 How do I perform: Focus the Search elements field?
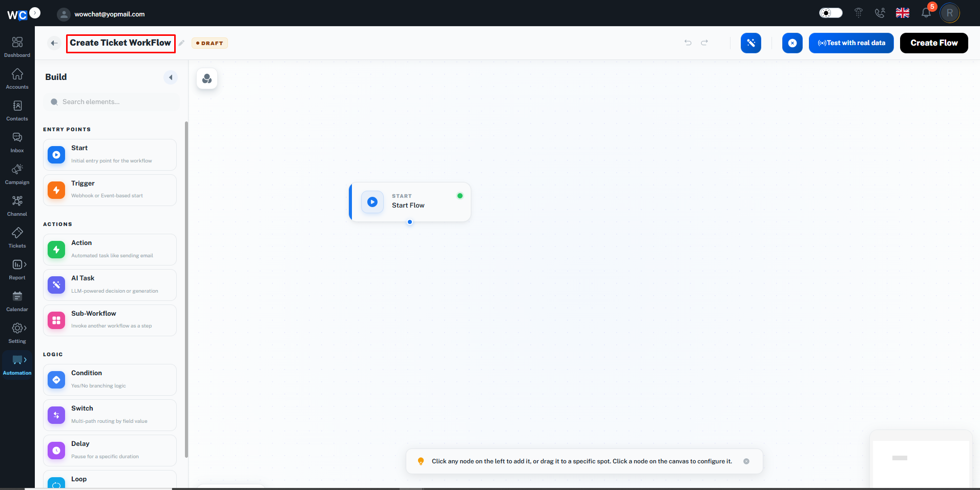click(112, 102)
